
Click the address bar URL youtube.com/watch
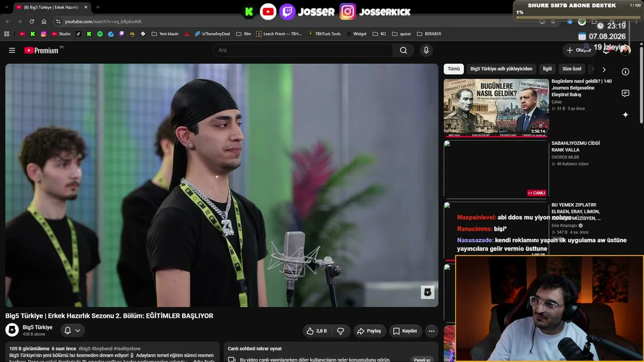pos(103,22)
